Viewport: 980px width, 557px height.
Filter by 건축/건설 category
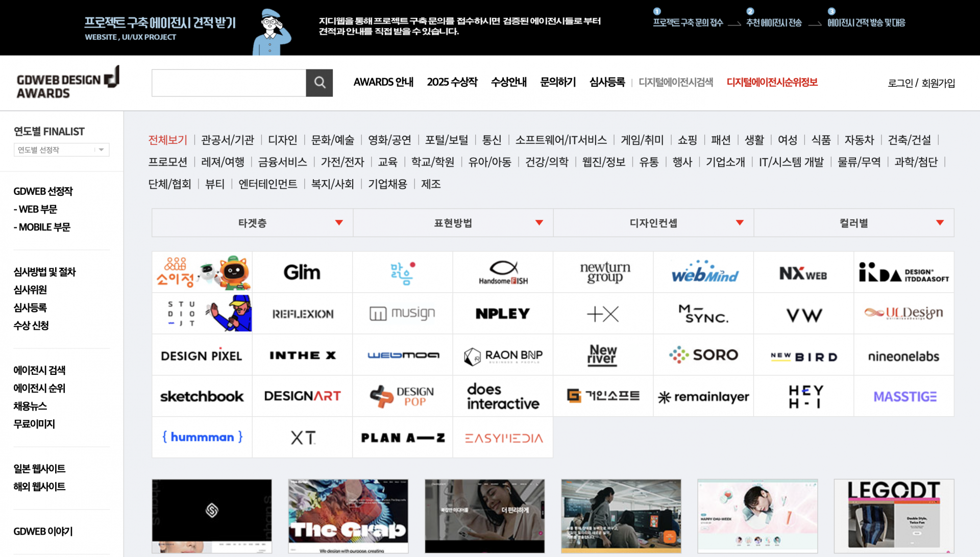pos(910,140)
